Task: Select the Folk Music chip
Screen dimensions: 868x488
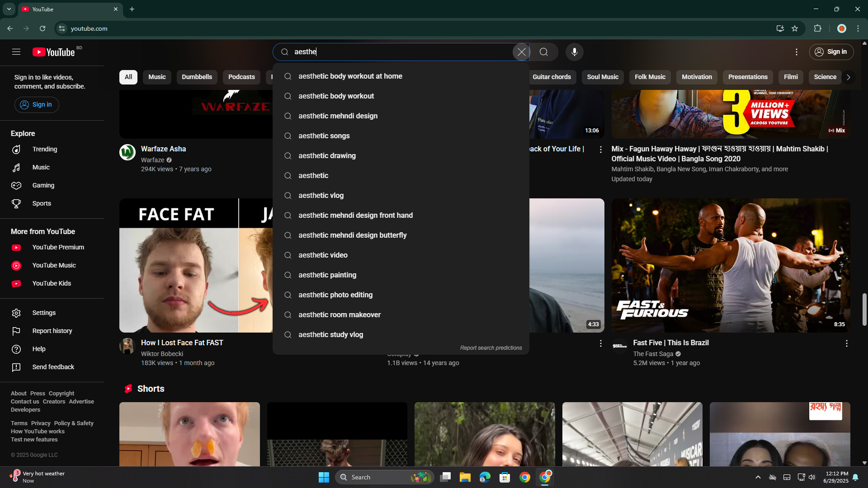Action: tap(650, 77)
